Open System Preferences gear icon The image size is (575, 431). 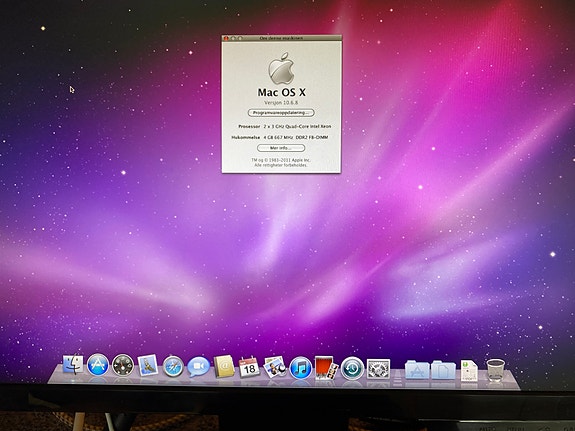378,369
